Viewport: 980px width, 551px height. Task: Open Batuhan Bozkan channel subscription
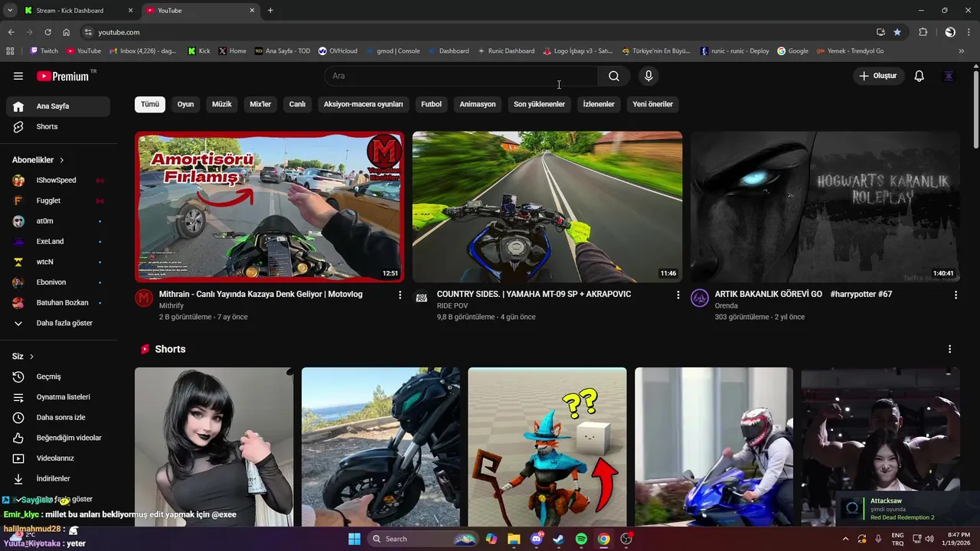pos(58,302)
